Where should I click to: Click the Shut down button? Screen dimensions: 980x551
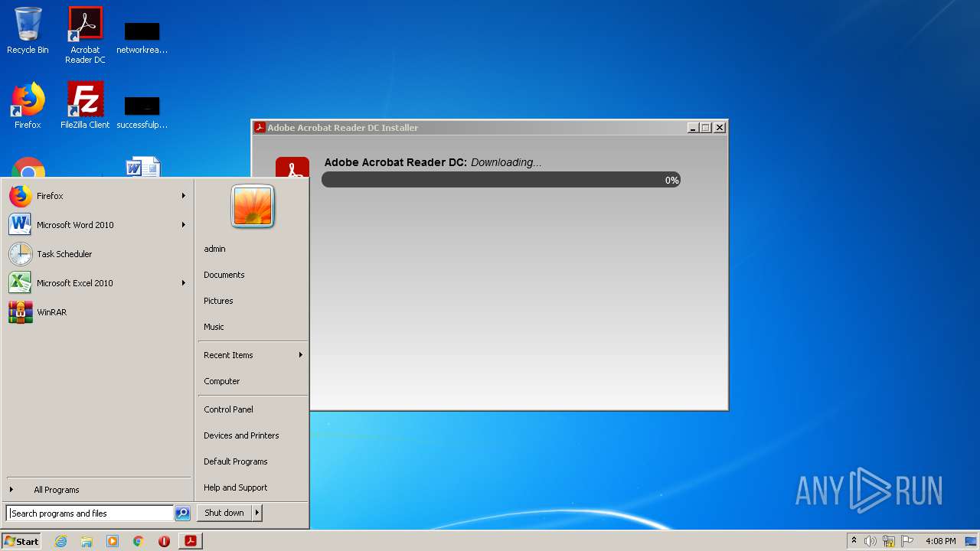point(224,513)
